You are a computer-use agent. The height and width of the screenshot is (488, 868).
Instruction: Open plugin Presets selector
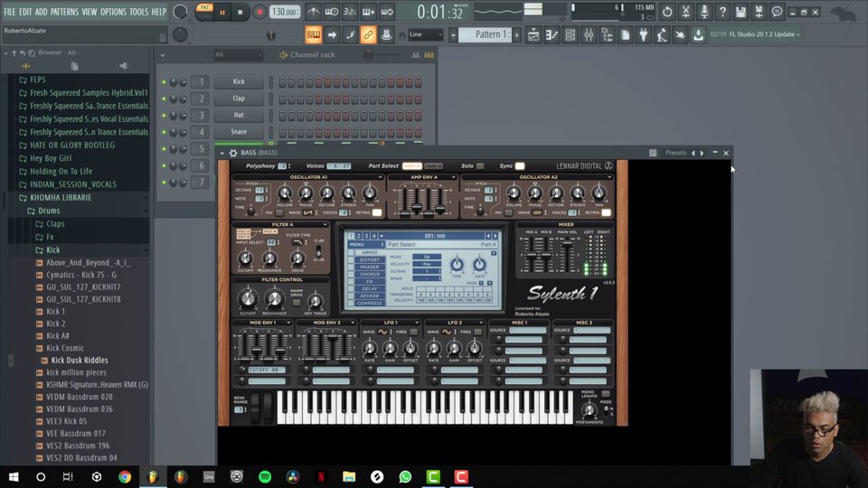(x=675, y=153)
